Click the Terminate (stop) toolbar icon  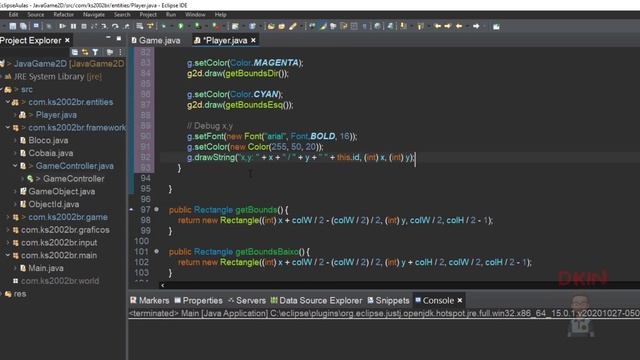pos(84,26)
